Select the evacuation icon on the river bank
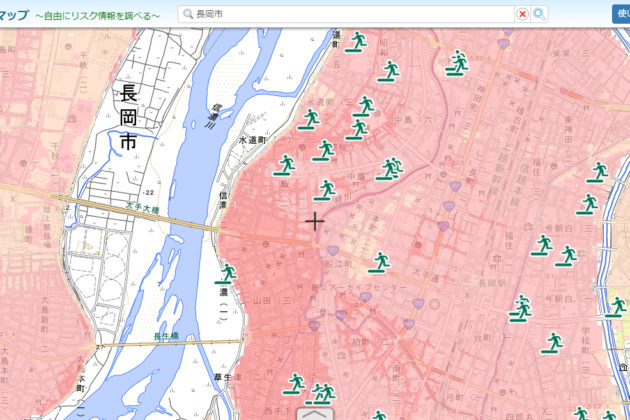Screen dimensions: 630x420 pyautogui.click(x=228, y=273)
